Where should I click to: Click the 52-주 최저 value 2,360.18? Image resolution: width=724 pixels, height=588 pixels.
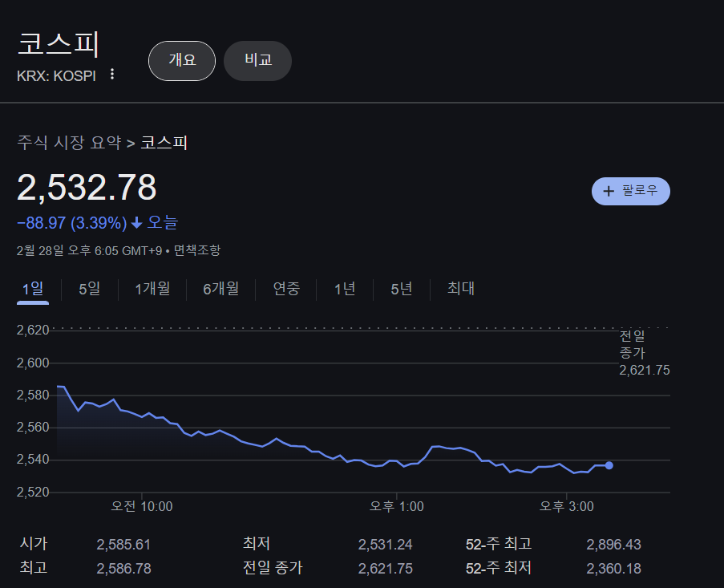(613, 569)
